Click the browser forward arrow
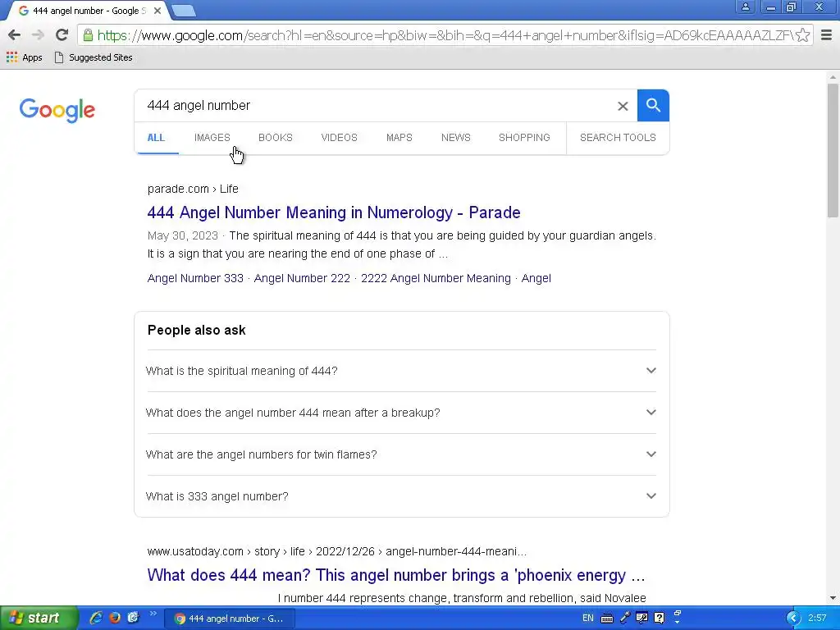The height and width of the screenshot is (630, 840). (38, 35)
